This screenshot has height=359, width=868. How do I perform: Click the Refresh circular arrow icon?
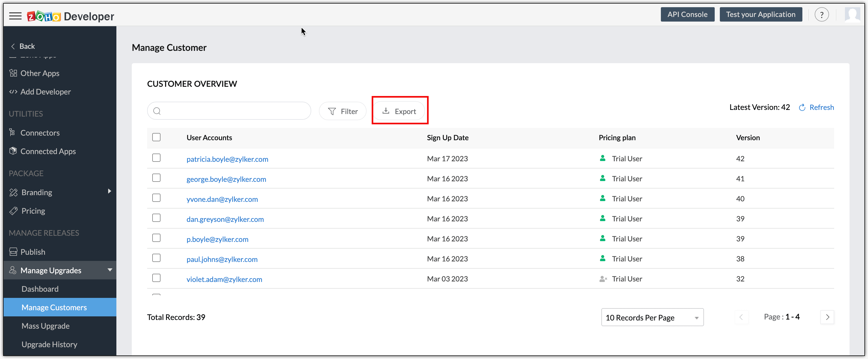pos(802,107)
